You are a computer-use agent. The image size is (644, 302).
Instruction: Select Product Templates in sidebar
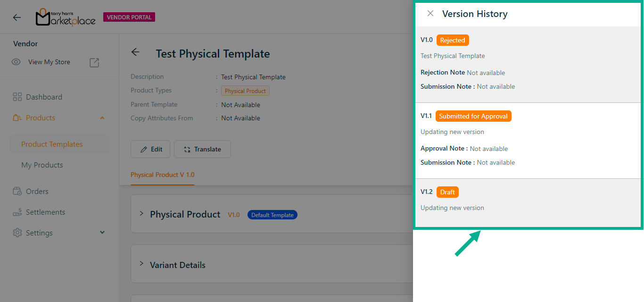[x=52, y=144]
